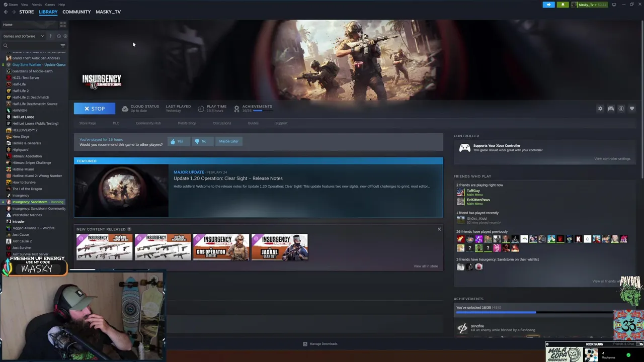Show game info icon
This screenshot has width=644, height=362.
click(x=621, y=109)
